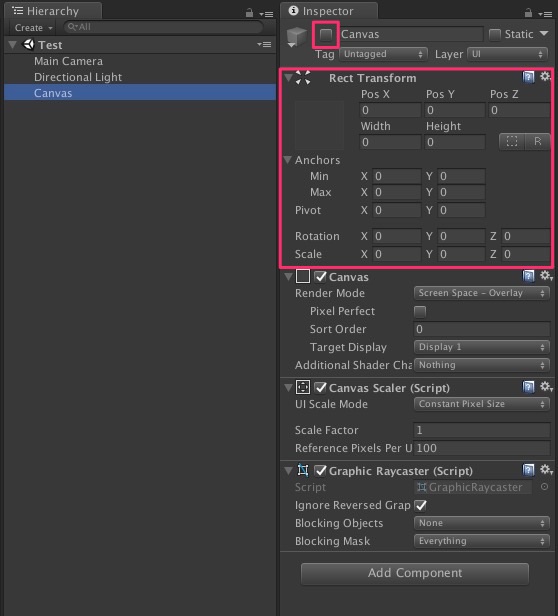Open the Hierarchy panel options menu icon
This screenshot has width=558, height=616.
click(266, 14)
